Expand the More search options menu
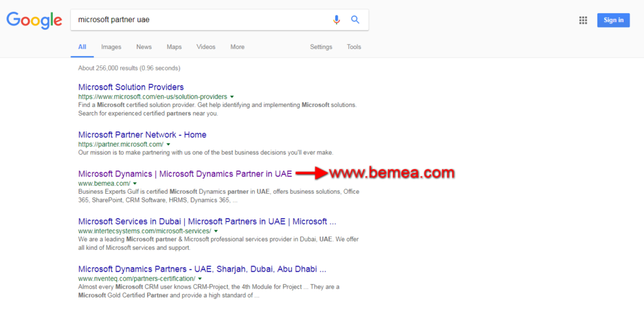Image resolution: width=644 pixels, height=312 pixels. click(x=237, y=47)
